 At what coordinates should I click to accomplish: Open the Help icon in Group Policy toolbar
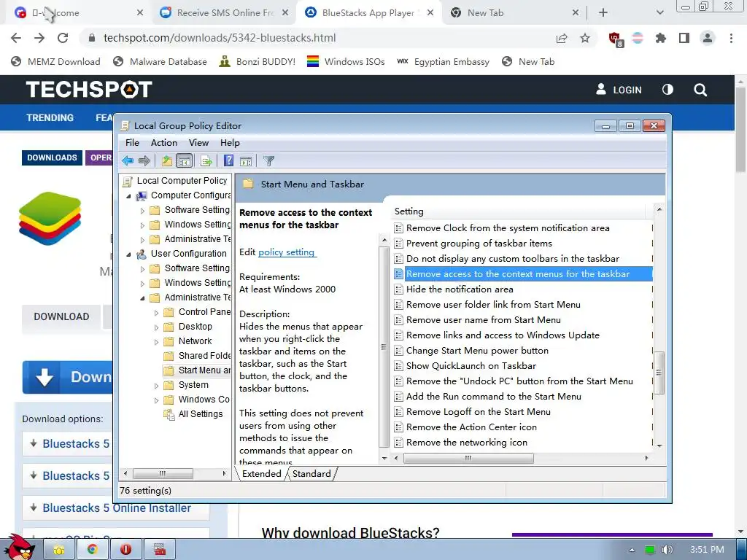click(228, 161)
